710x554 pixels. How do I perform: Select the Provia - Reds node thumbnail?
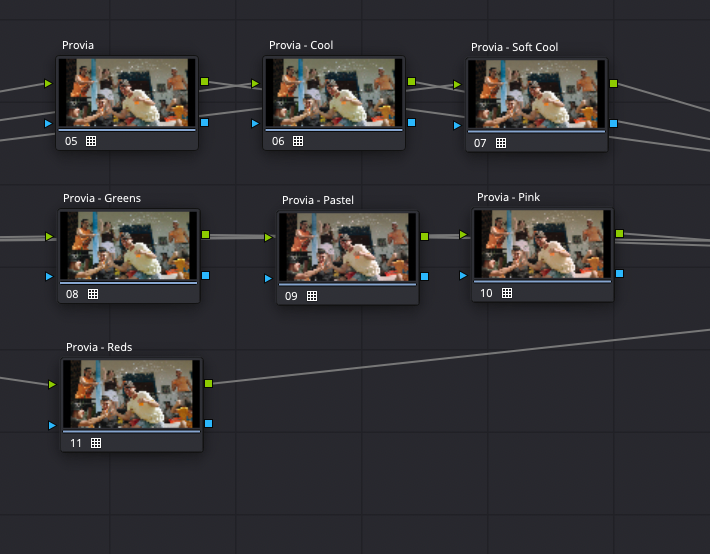point(131,394)
